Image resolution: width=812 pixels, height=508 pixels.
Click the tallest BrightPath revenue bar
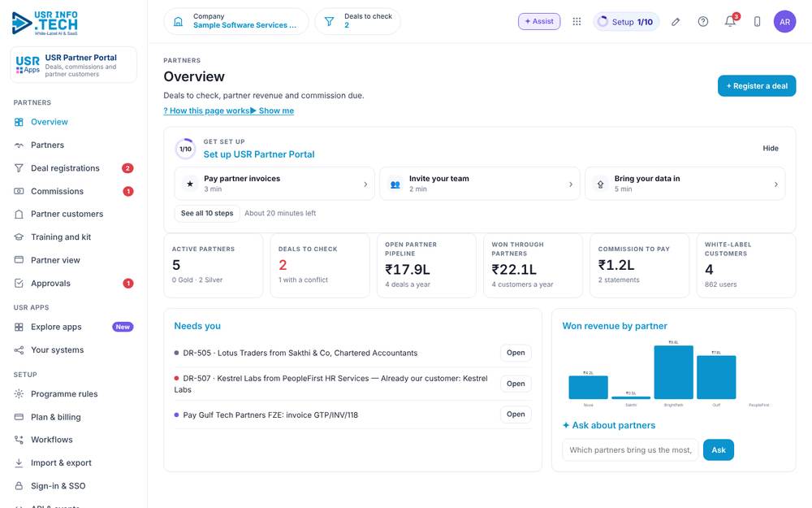pyautogui.click(x=673, y=372)
